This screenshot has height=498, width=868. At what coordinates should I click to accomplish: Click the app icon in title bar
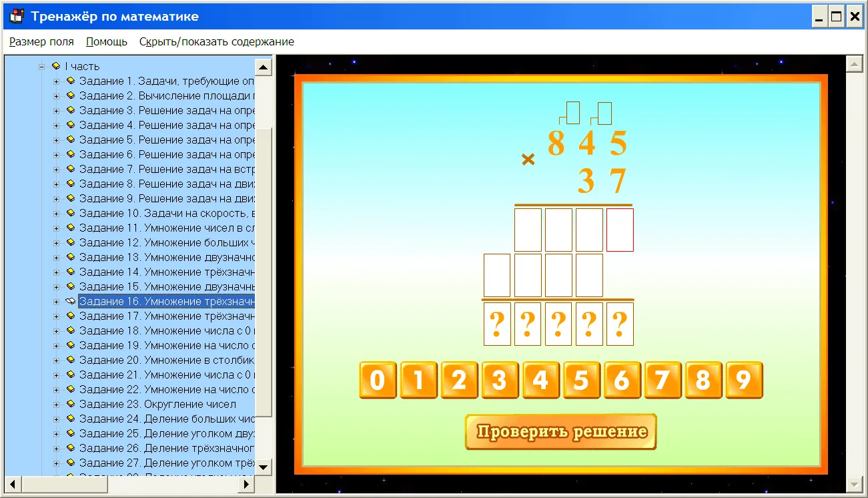tap(17, 16)
